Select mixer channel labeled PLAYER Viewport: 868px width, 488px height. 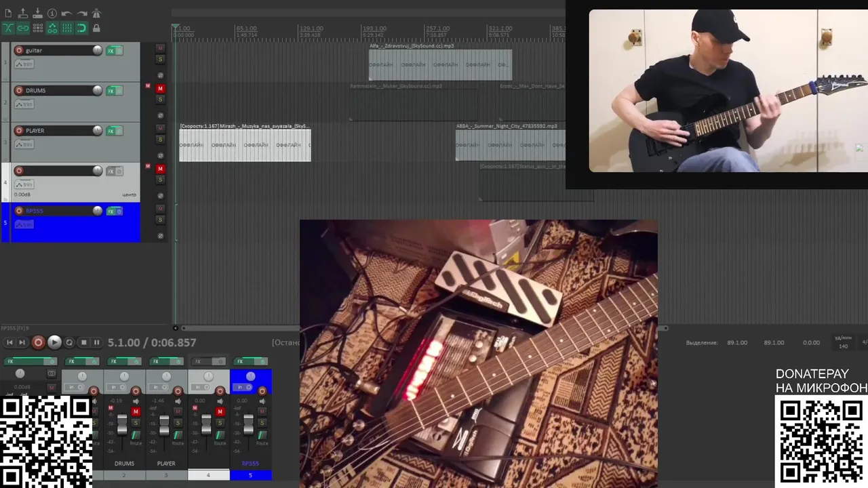tap(166, 464)
